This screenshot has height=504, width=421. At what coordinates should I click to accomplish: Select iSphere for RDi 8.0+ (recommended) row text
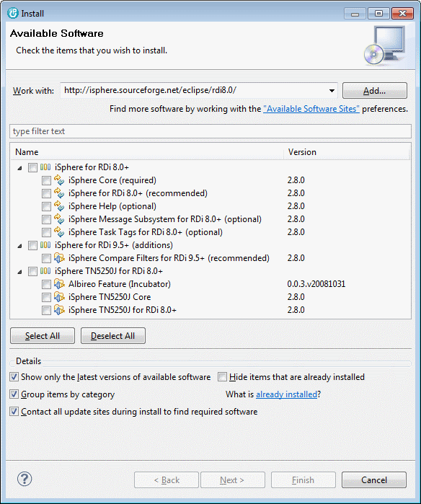tap(138, 193)
